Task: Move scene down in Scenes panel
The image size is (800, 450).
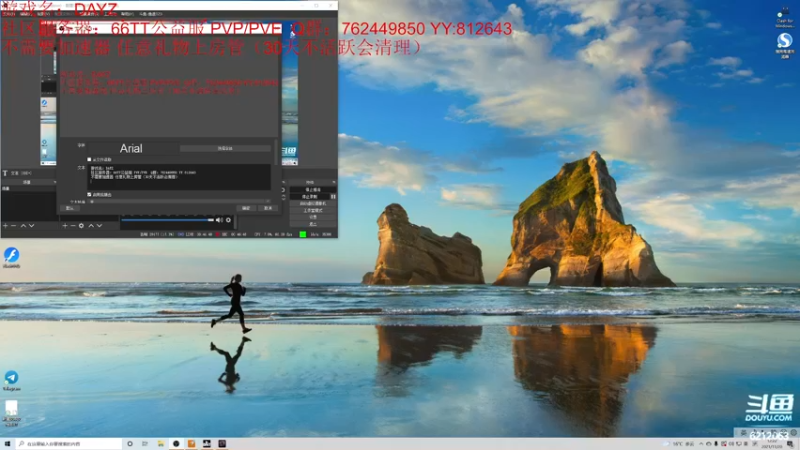Action: coord(32,226)
